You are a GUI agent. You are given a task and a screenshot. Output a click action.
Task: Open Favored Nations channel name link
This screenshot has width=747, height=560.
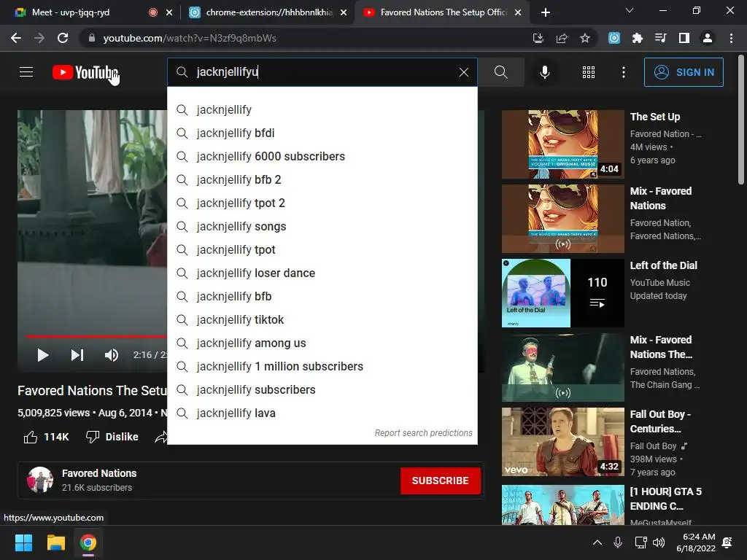(x=99, y=472)
